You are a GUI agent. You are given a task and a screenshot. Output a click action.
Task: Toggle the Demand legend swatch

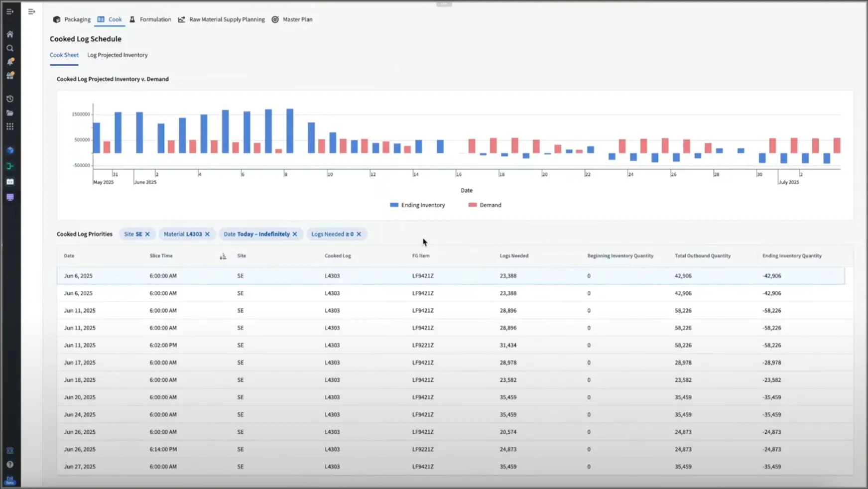pos(473,205)
